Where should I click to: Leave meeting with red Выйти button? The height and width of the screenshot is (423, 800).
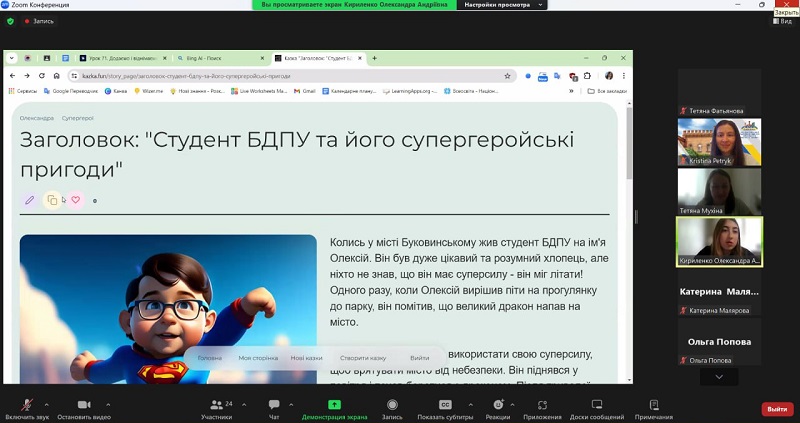tap(777, 409)
